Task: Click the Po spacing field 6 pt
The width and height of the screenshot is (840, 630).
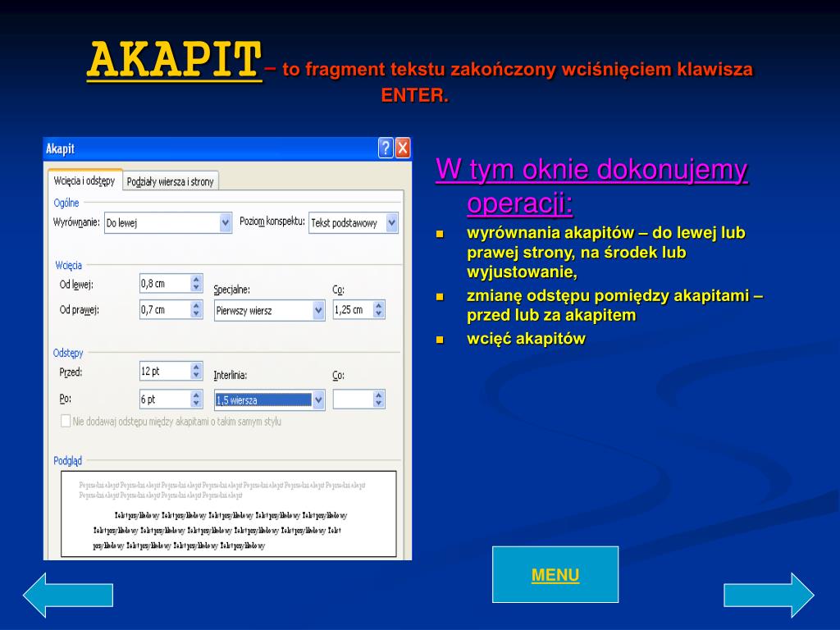Action: (165, 399)
